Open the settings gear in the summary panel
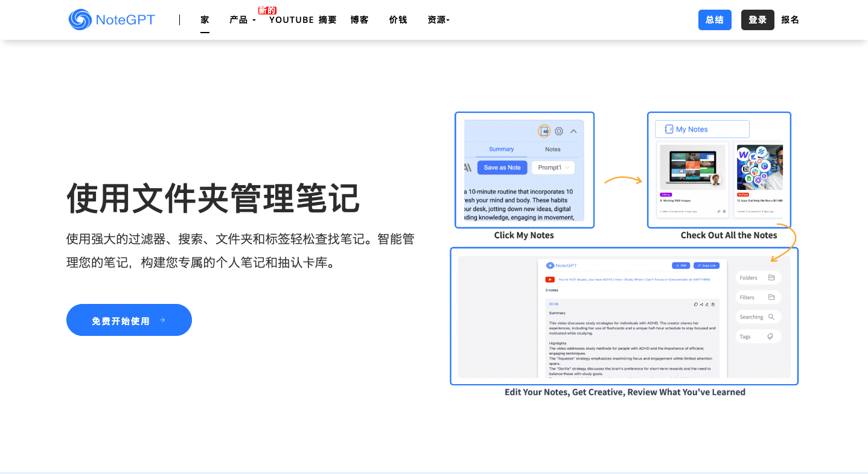Screen dimensions: 868x474 559,131
